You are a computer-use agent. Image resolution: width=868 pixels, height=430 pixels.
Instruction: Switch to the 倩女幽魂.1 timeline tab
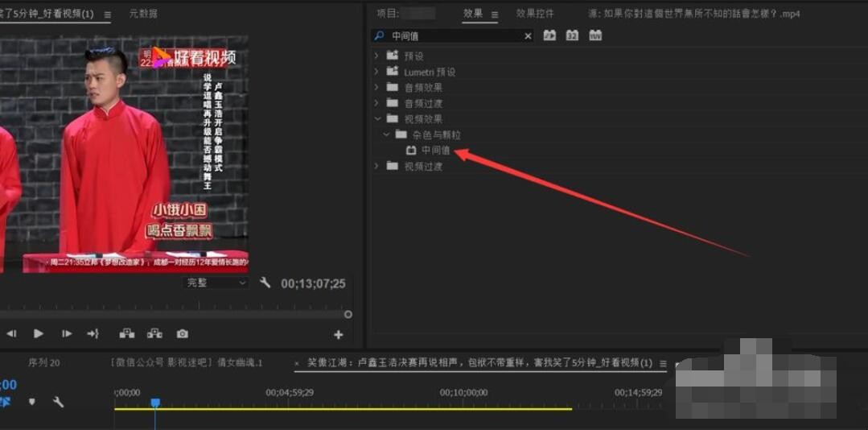pyautogui.click(x=187, y=363)
